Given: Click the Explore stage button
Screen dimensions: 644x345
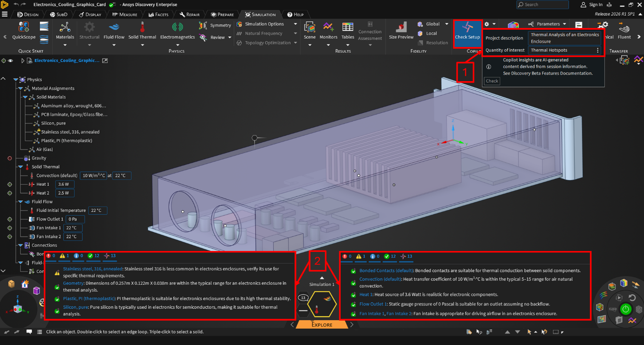Looking at the screenshot, I should pyautogui.click(x=322, y=325).
